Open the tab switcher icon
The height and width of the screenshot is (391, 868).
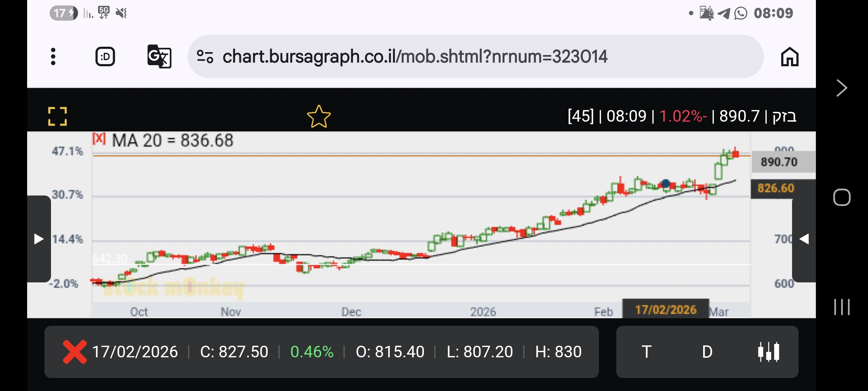[x=105, y=57]
